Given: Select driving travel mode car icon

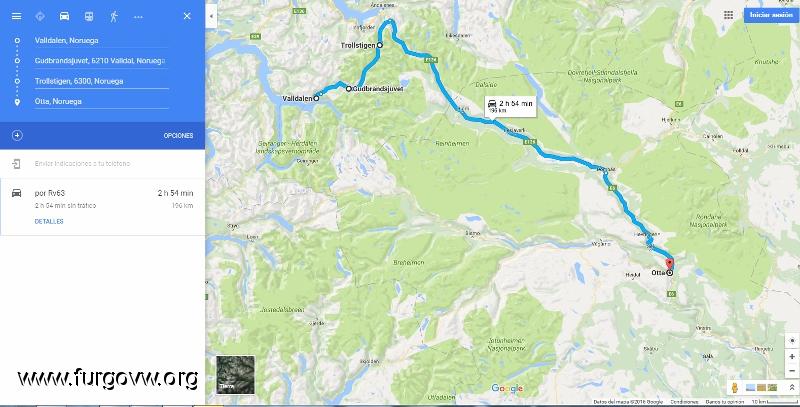Looking at the screenshot, I should tap(64, 16).
